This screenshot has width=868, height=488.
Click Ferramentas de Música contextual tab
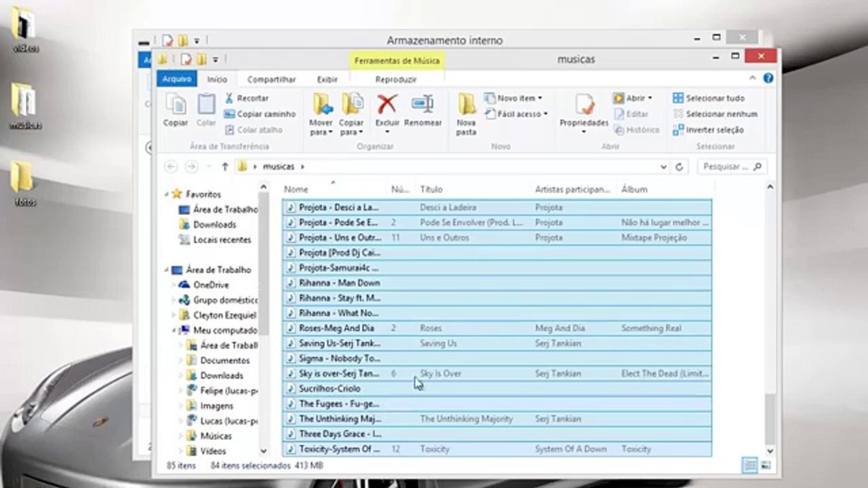(397, 60)
